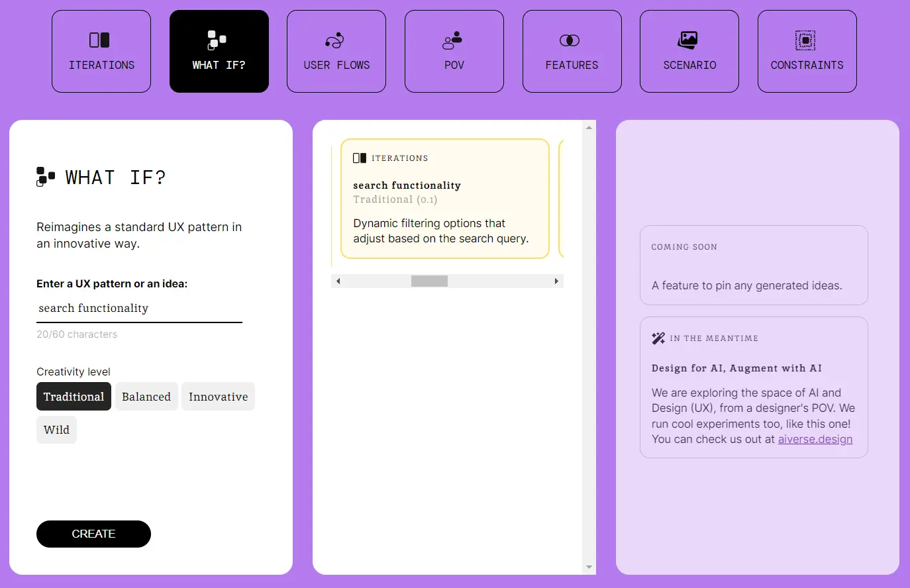Click the magic wand icon beside In The Meantime
Viewport: 910px width, 588px height.
(x=658, y=338)
